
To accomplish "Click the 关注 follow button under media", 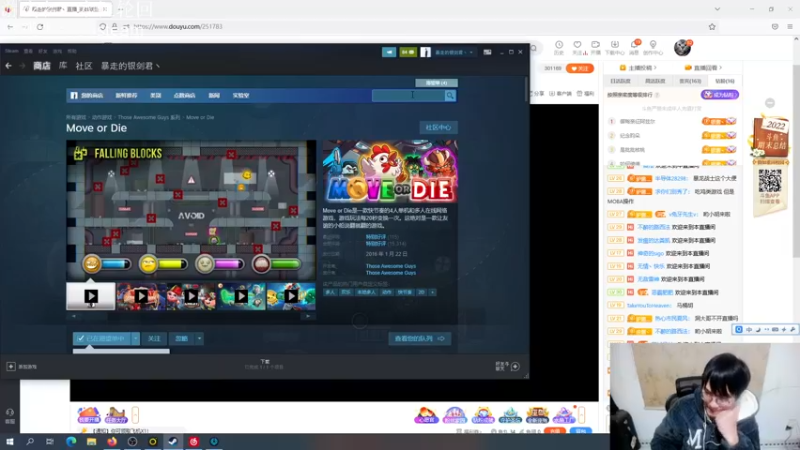I will pyautogui.click(x=154, y=338).
